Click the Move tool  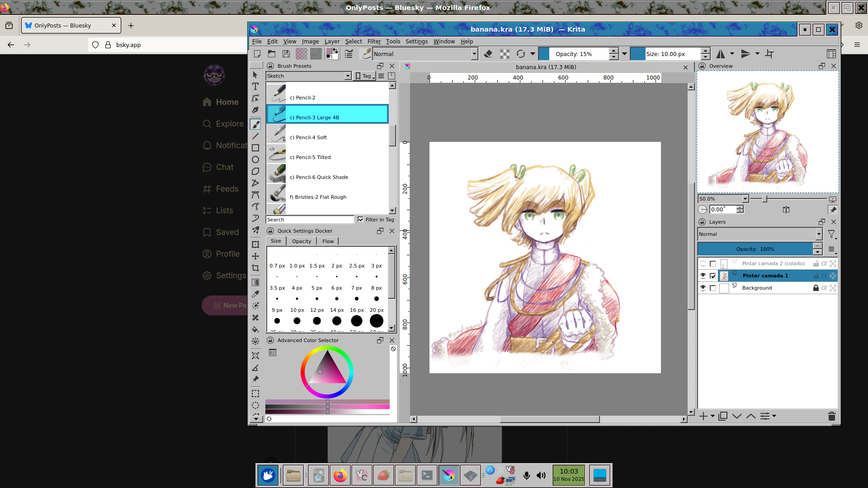click(x=255, y=256)
